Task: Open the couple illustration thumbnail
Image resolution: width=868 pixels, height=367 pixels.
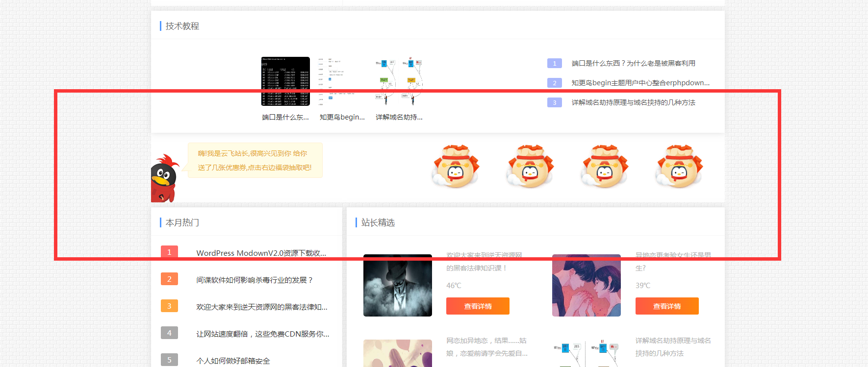Action: pos(587,285)
